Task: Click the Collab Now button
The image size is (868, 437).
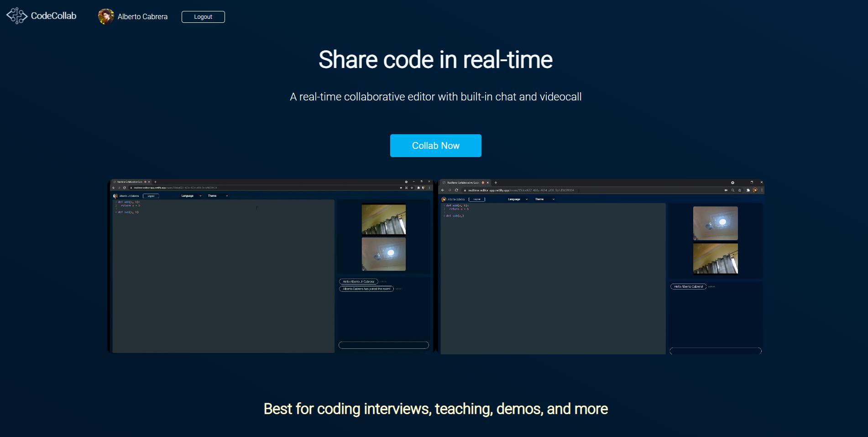Action: click(435, 145)
